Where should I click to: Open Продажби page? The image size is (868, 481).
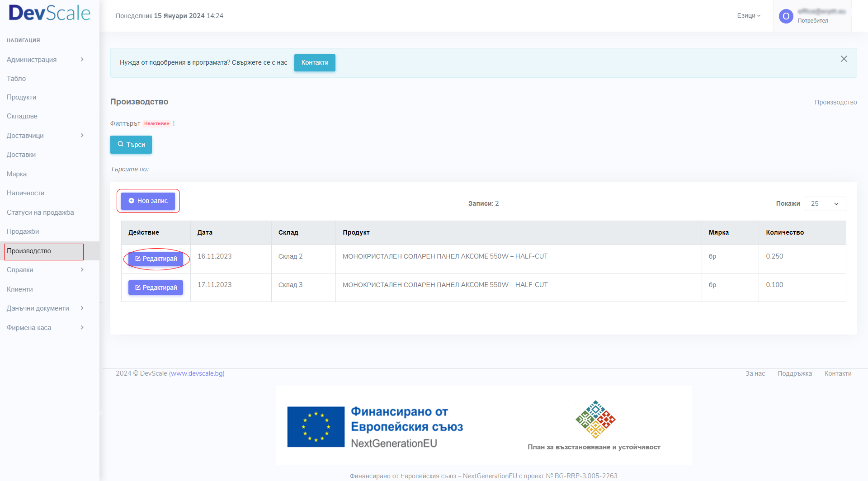tap(23, 231)
